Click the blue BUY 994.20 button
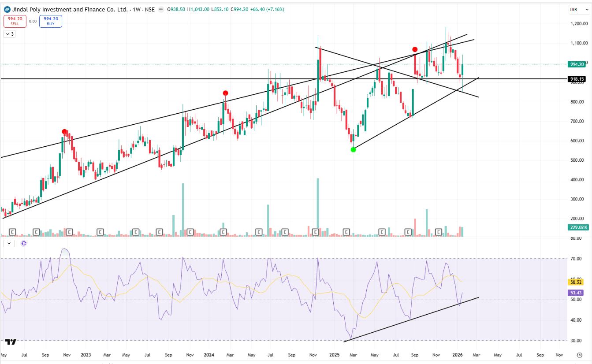 [51, 21]
